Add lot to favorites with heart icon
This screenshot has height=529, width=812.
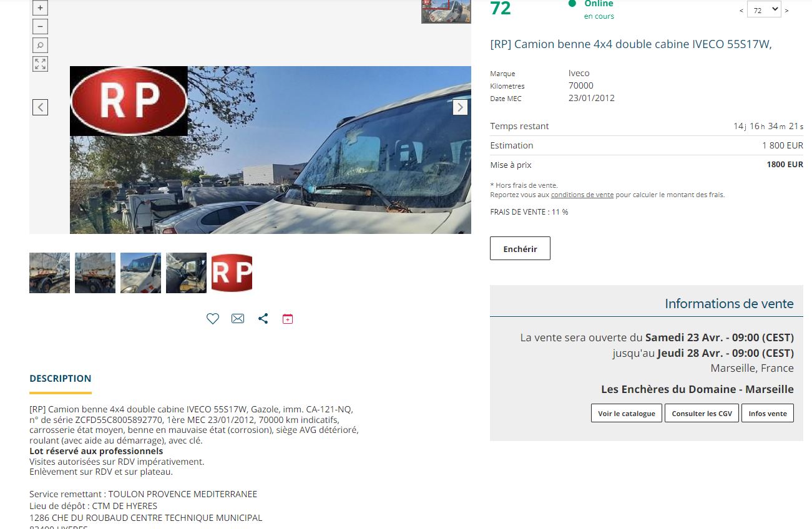(213, 319)
